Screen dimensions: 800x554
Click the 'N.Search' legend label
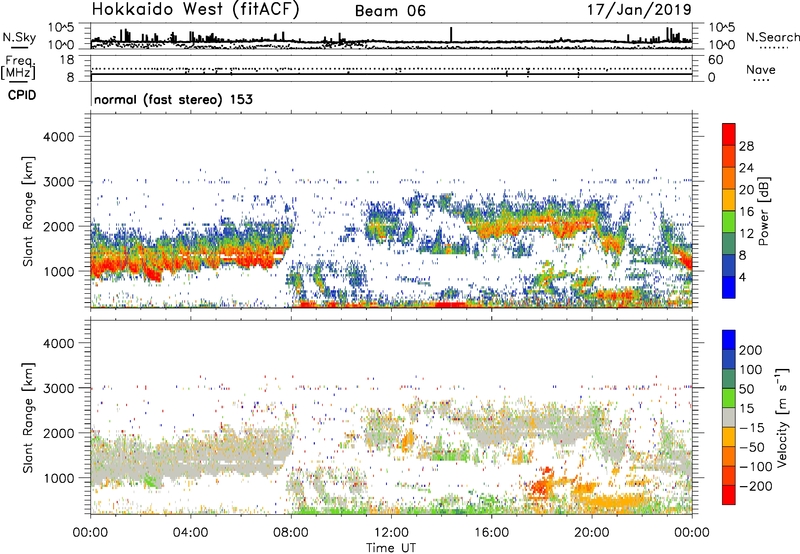coord(772,37)
